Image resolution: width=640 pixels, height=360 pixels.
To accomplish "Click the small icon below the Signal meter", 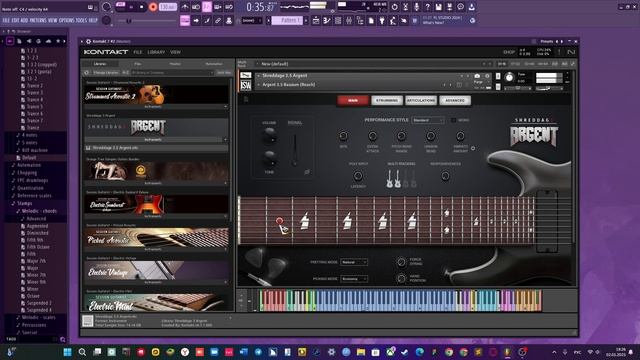I will point(307,172).
